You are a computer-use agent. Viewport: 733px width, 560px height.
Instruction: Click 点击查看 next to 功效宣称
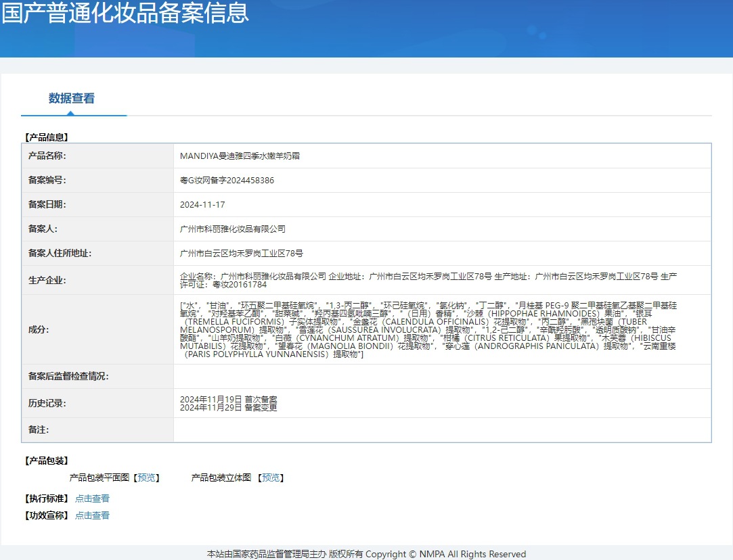[x=92, y=515]
